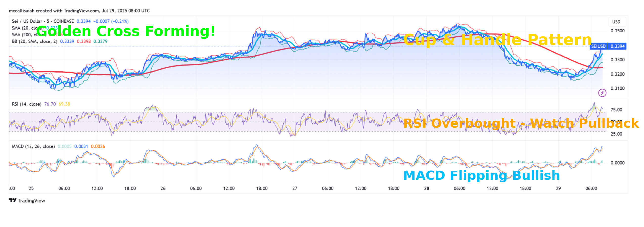Select the Sei / US Dollar symbol title

pyautogui.click(x=42, y=21)
